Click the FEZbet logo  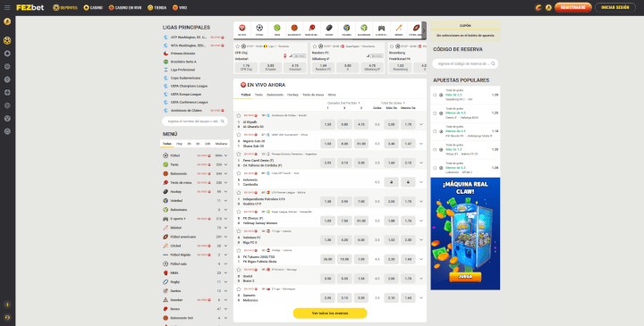(30, 7)
